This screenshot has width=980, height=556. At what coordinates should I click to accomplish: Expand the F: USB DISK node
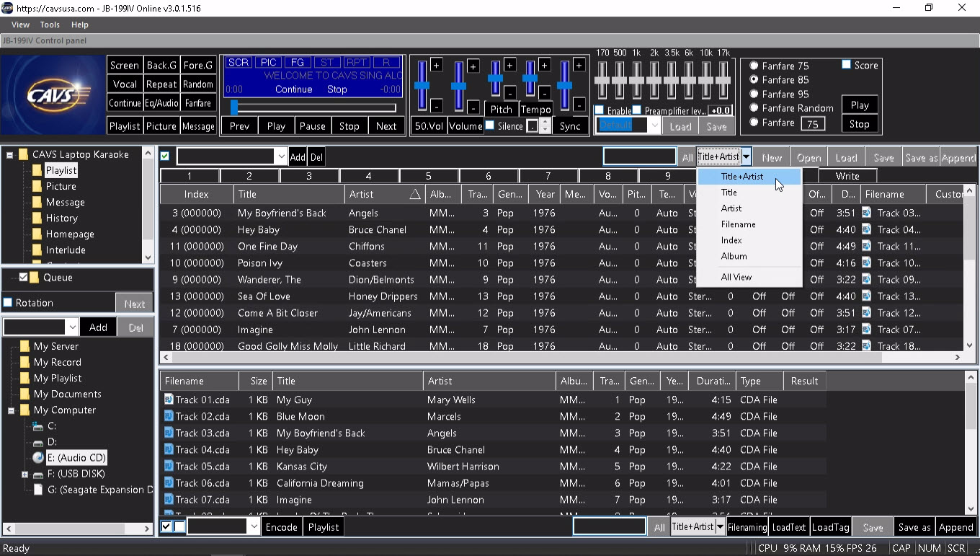pyautogui.click(x=24, y=474)
